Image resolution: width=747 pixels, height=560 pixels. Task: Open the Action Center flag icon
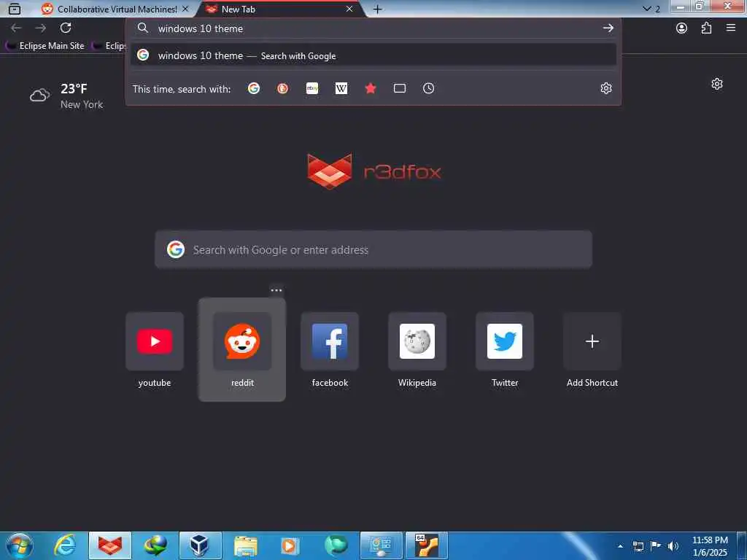click(656, 546)
